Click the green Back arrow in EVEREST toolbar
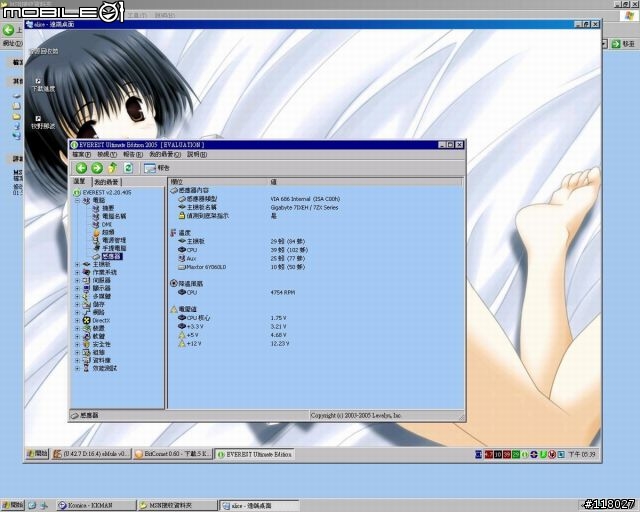This screenshot has height=512, width=640. point(81,168)
